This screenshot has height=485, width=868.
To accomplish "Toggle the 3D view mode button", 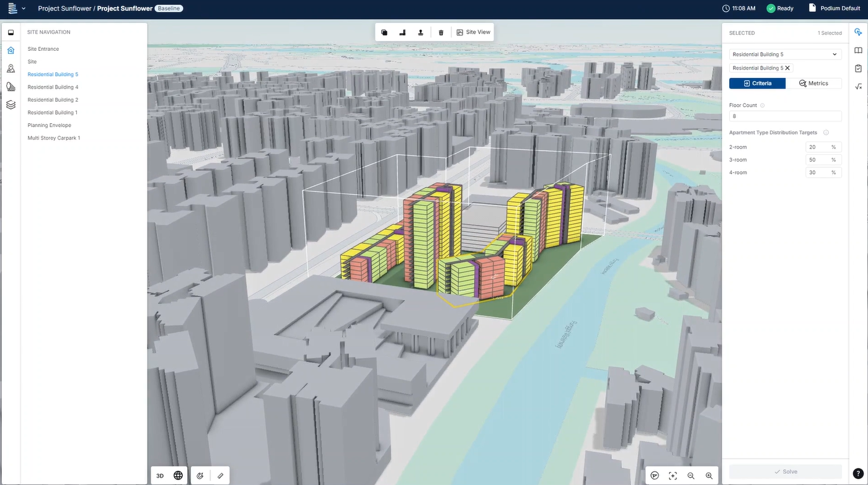I will click(x=160, y=476).
